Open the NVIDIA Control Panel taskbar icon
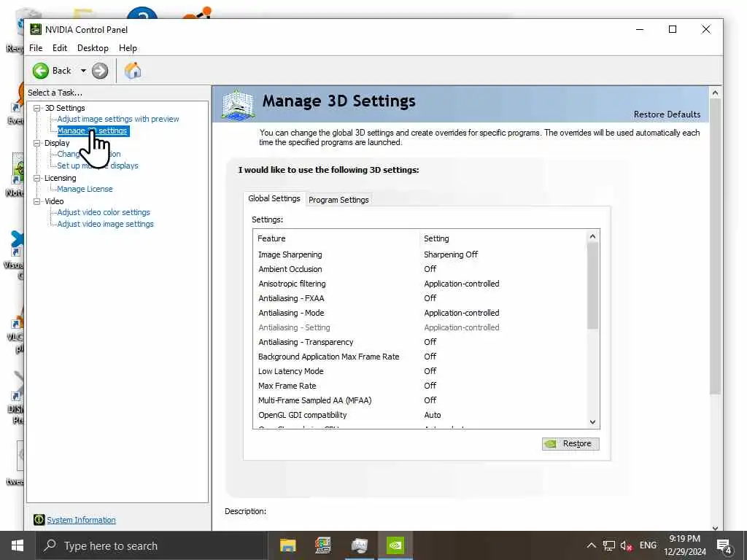 point(395,545)
